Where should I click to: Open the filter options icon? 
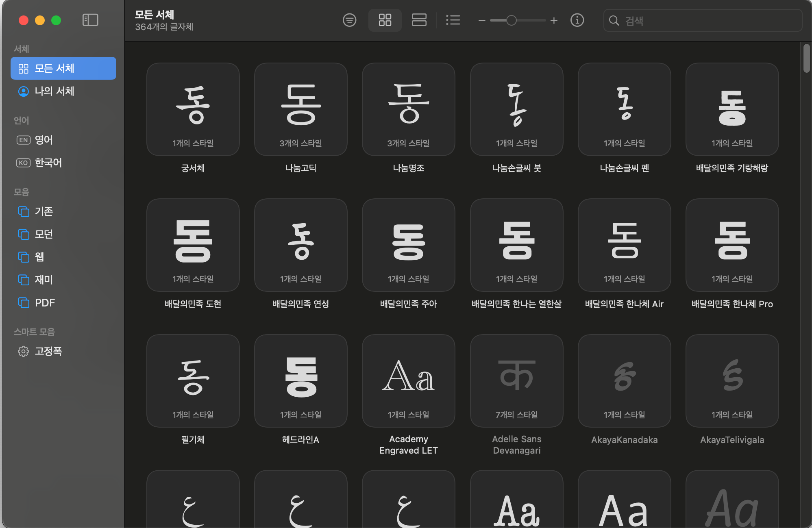pos(349,20)
